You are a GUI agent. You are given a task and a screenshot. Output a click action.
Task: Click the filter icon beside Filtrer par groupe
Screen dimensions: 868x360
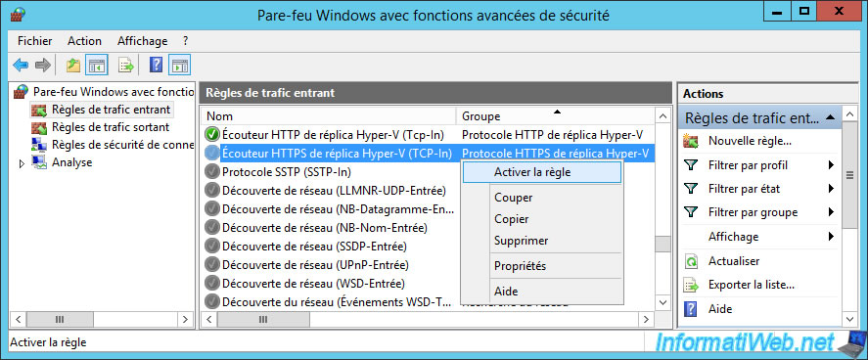[x=691, y=212]
